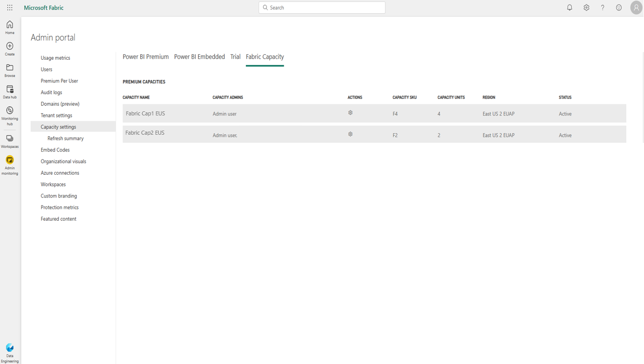Open settings gear for Fabric Cap2 EUS

pos(350,134)
